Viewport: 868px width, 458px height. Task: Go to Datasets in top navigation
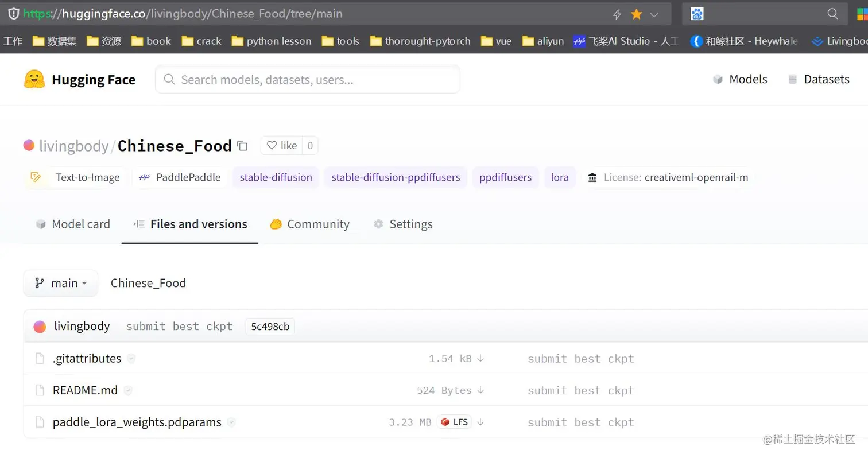coord(819,79)
